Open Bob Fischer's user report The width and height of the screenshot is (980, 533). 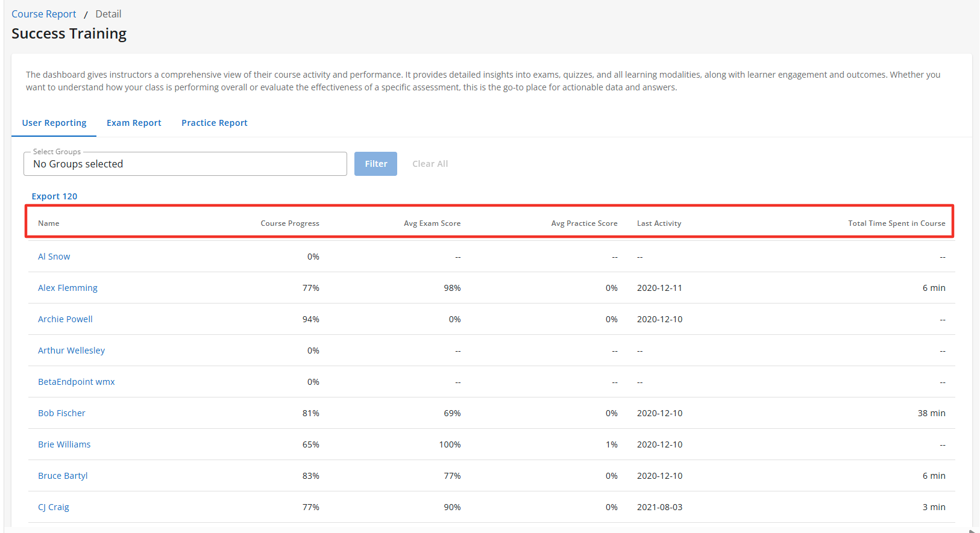pos(61,413)
